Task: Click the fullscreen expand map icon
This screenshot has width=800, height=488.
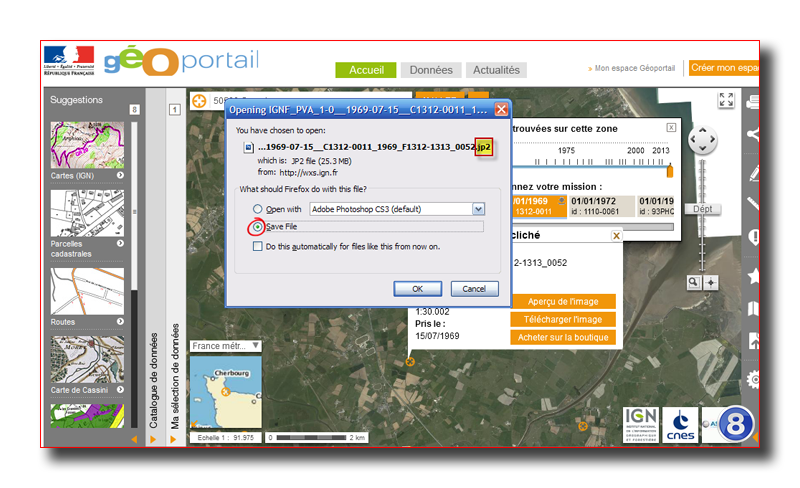Action: pyautogui.click(x=726, y=100)
